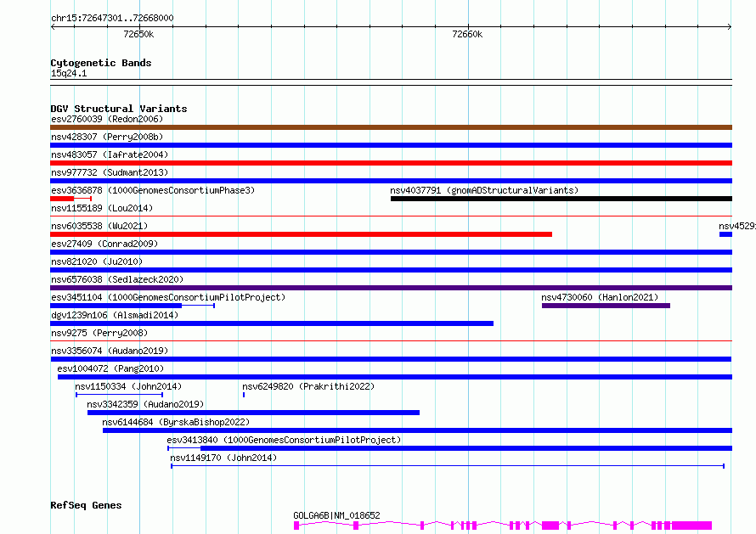Click the DGV Structural Variants track title
Screen dimensions: 756x534
[x=119, y=109]
